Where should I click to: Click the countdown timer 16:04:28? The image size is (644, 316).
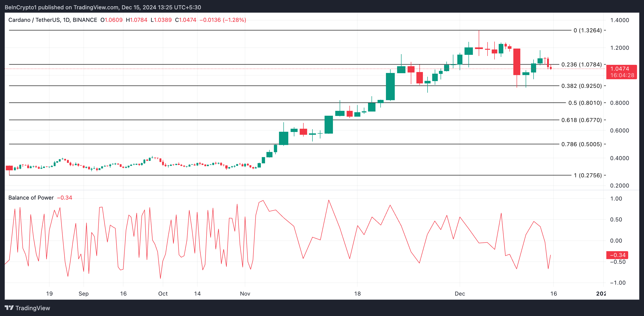[622, 75]
